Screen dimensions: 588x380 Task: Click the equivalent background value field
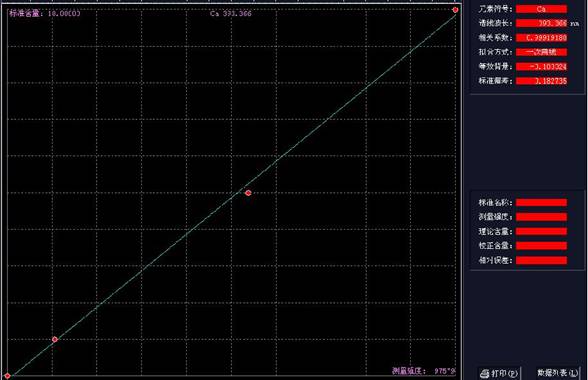click(541, 67)
